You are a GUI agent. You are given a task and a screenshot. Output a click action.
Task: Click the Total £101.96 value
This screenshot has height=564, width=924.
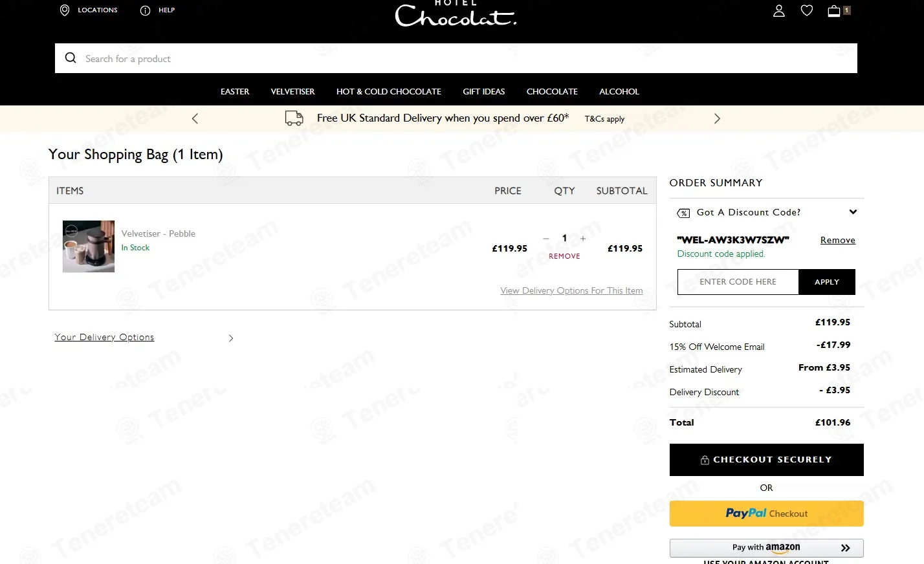(833, 422)
